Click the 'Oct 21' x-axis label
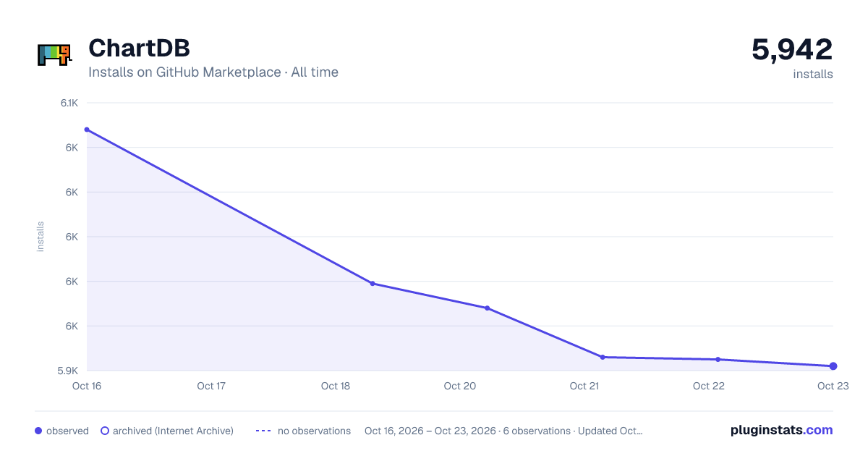The width and height of the screenshot is (868, 456). tap(584, 386)
